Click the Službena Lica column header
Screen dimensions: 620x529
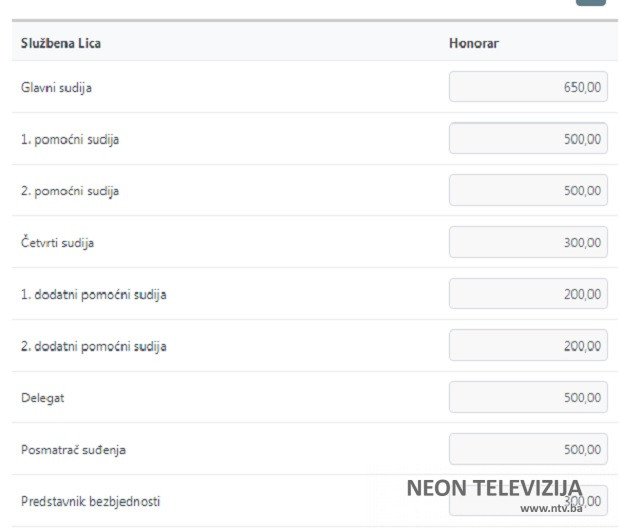pyautogui.click(x=61, y=44)
